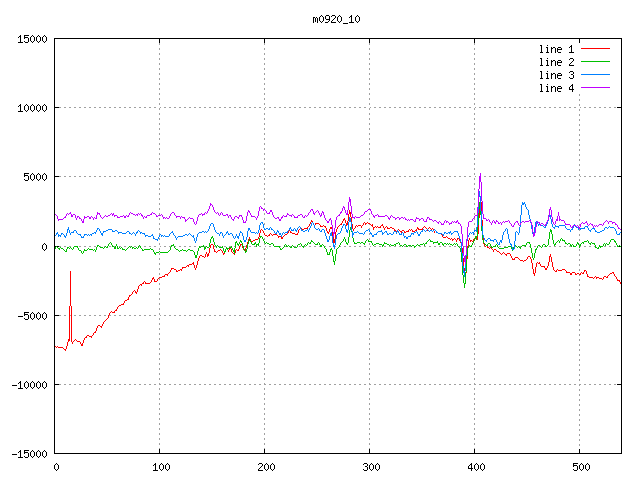The image size is (640, 480).
Task: Click the 500 x-axis tick label
Action: pos(580,467)
